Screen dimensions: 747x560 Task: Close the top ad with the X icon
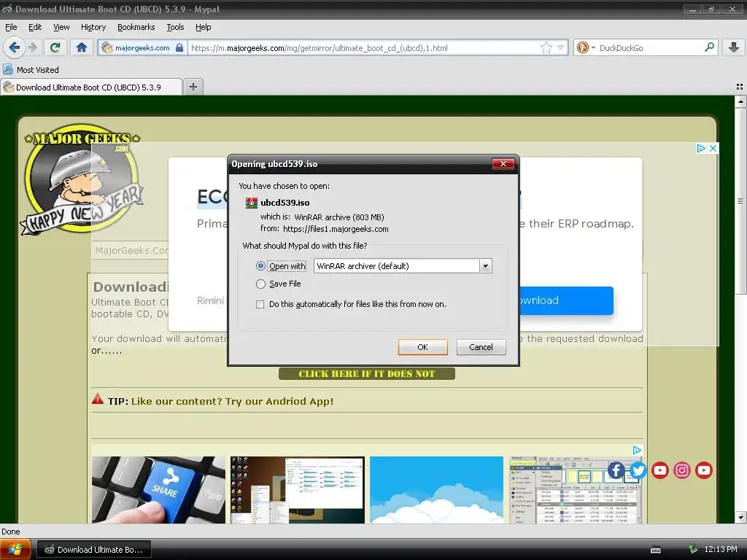713,148
